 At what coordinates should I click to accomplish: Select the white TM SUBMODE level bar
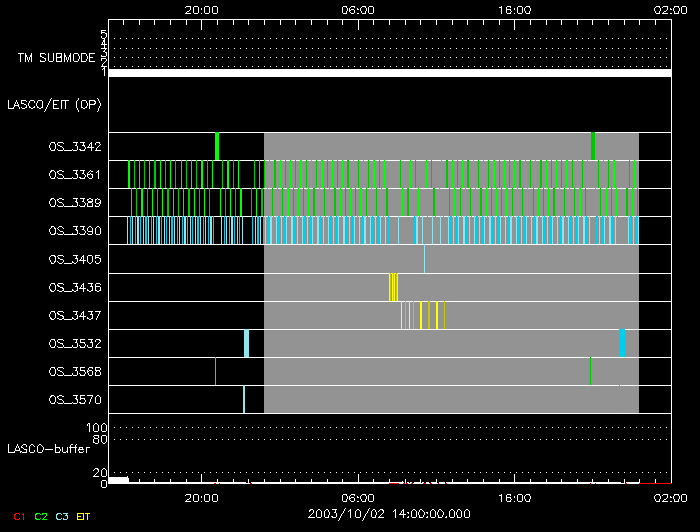tap(389, 73)
